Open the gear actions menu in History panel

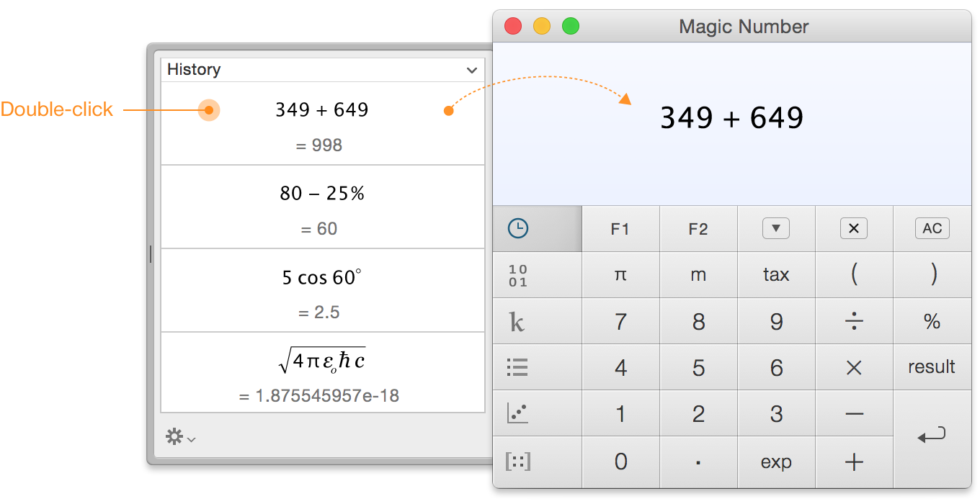[x=180, y=436]
